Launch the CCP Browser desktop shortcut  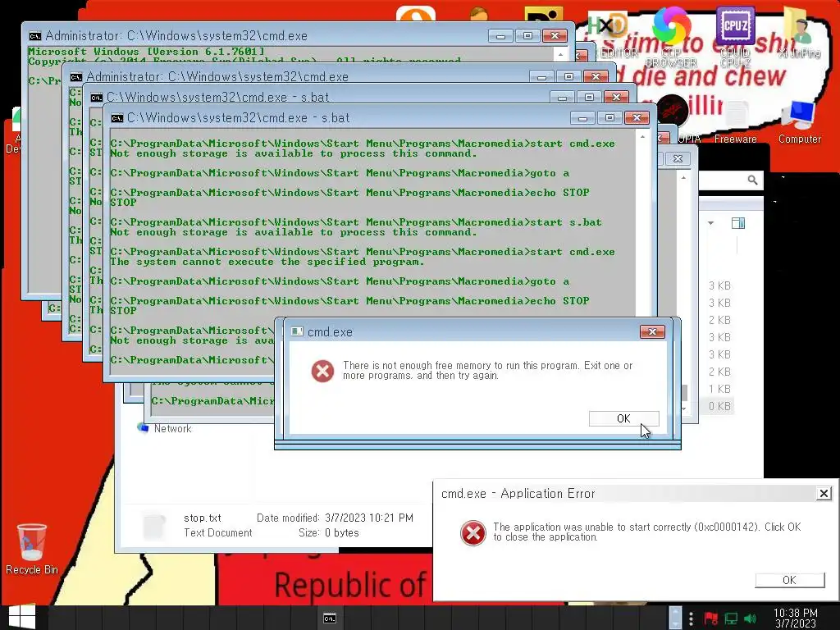tap(671, 27)
